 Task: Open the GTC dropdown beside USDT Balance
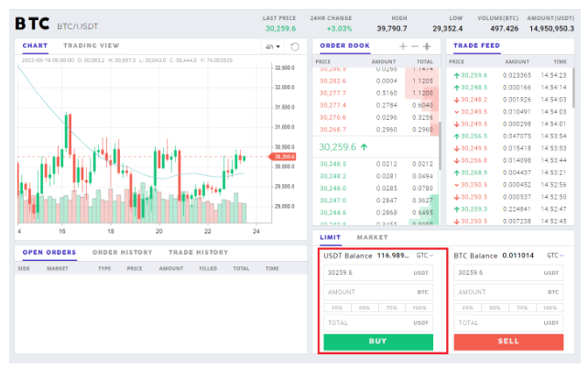[424, 255]
